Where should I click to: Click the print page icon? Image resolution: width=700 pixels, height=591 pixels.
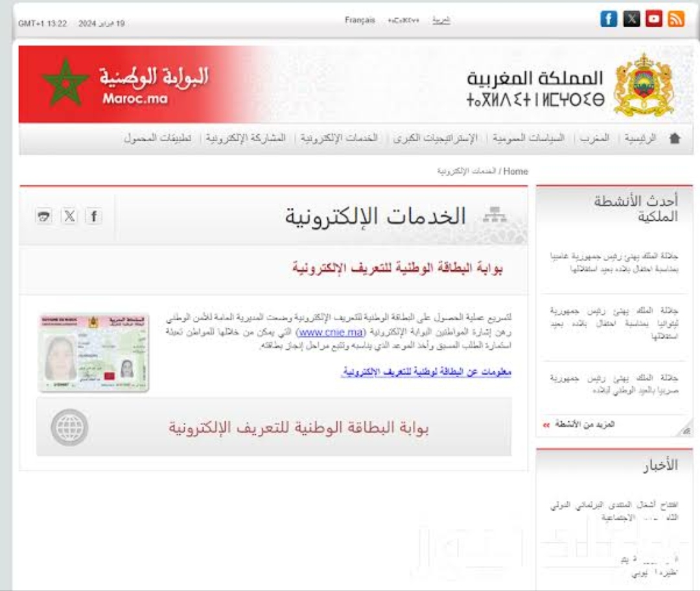coord(44,216)
